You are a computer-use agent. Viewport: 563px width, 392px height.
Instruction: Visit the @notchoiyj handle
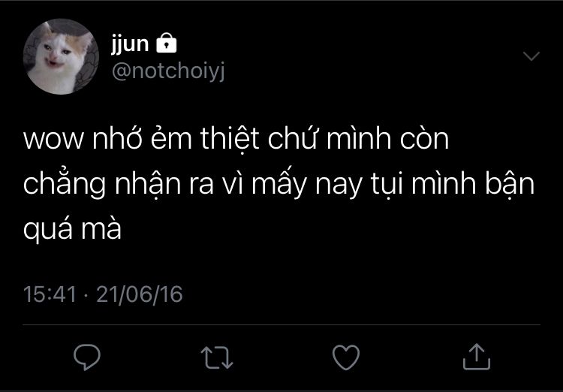click(x=168, y=71)
